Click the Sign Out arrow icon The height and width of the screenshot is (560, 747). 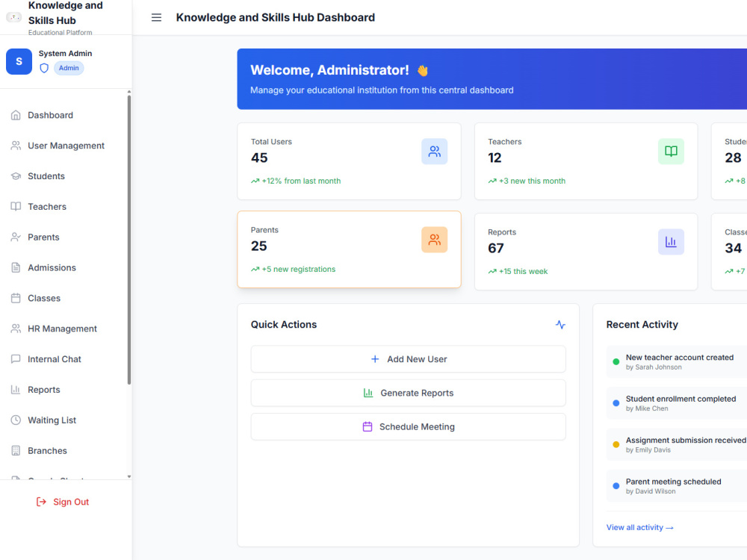pyautogui.click(x=41, y=502)
